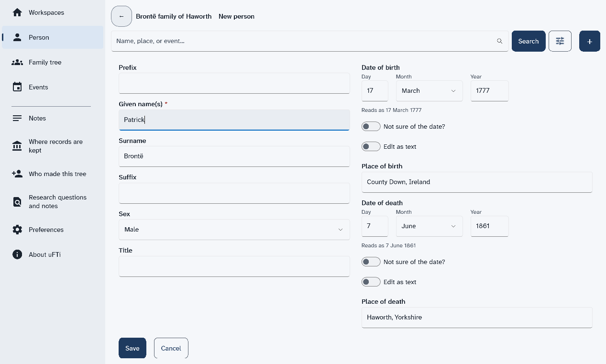Open search filter options sliders button
This screenshot has height=364, width=606.
[x=560, y=41]
